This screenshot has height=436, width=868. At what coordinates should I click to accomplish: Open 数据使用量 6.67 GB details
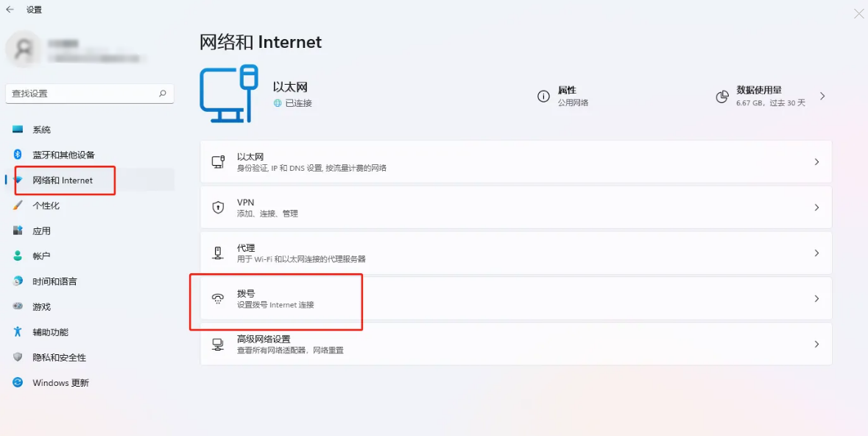pyautogui.click(x=771, y=96)
